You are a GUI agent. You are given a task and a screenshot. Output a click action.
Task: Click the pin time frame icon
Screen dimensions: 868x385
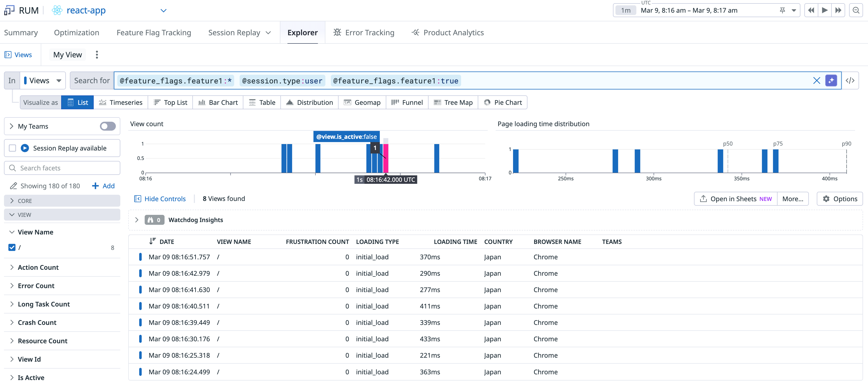(x=782, y=10)
